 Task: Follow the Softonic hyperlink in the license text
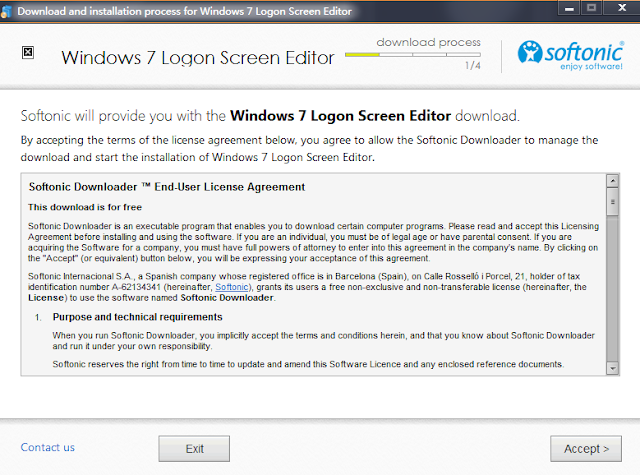(x=231, y=287)
